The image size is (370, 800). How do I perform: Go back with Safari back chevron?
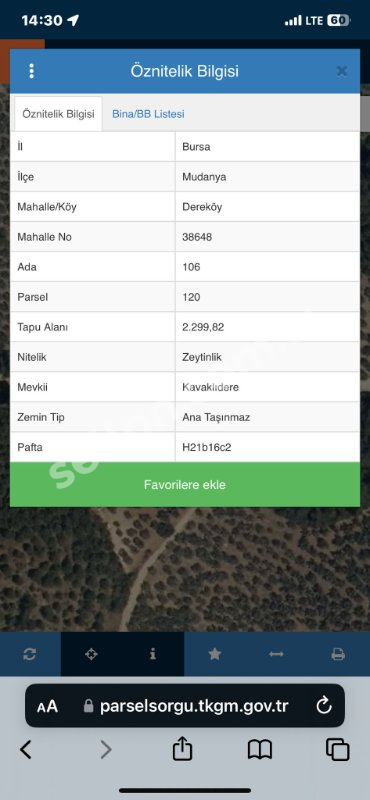tap(26, 749)
